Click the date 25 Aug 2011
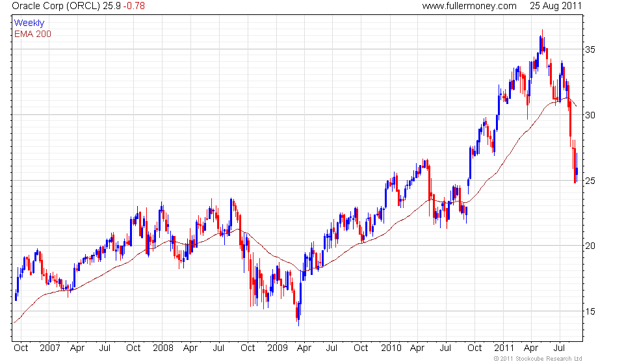637x364 pixels. [555, 6]
